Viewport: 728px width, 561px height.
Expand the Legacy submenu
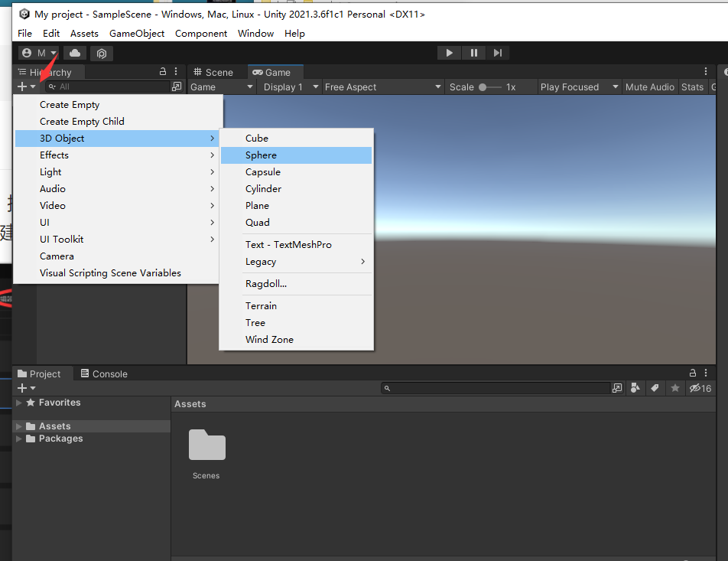pos(296,262)
